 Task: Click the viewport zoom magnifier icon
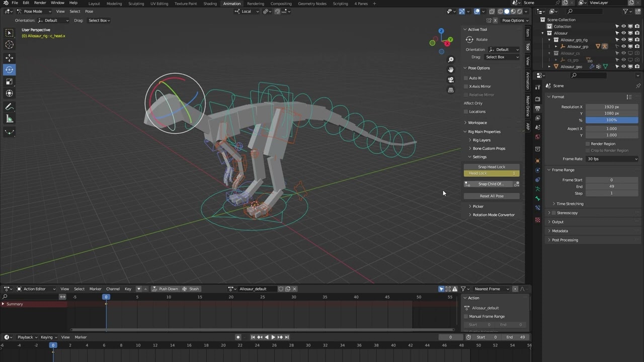[x=451, y=60]
